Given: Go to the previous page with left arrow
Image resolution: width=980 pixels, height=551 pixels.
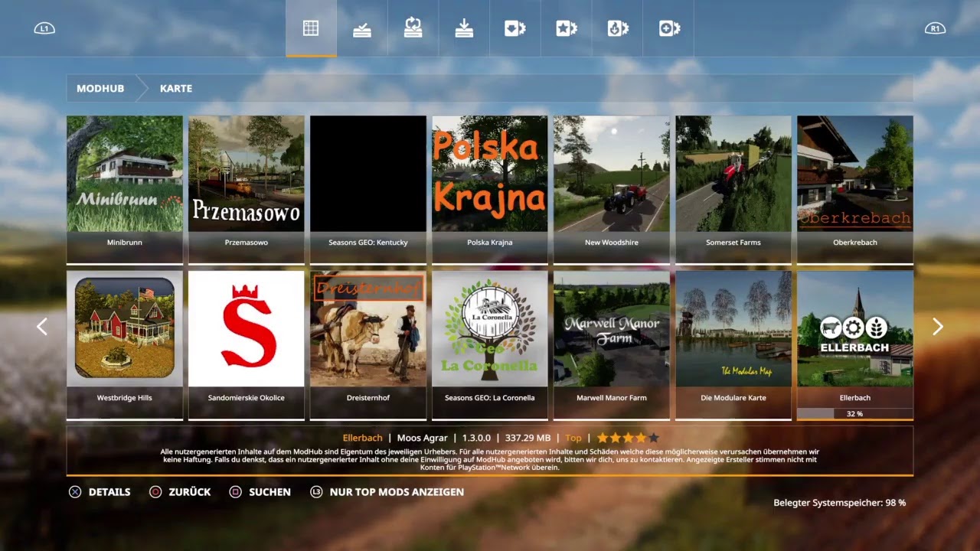Looking at the screenshot, I should point(42,327).
